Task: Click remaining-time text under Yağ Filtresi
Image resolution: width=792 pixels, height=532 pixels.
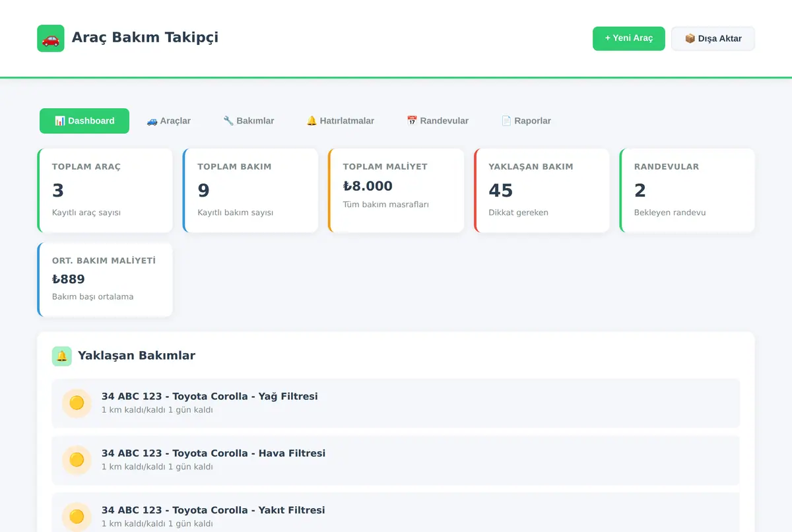Action: [157, 410]
